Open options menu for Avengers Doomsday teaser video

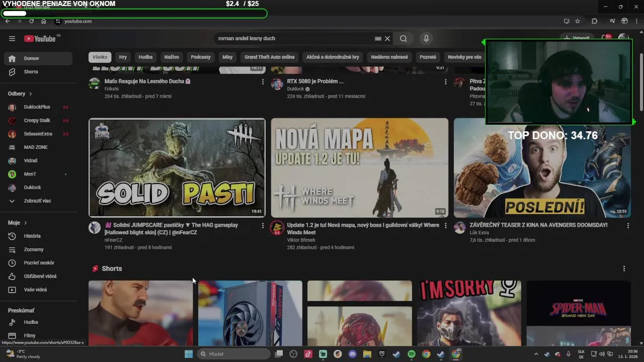[x=628, y=226]
